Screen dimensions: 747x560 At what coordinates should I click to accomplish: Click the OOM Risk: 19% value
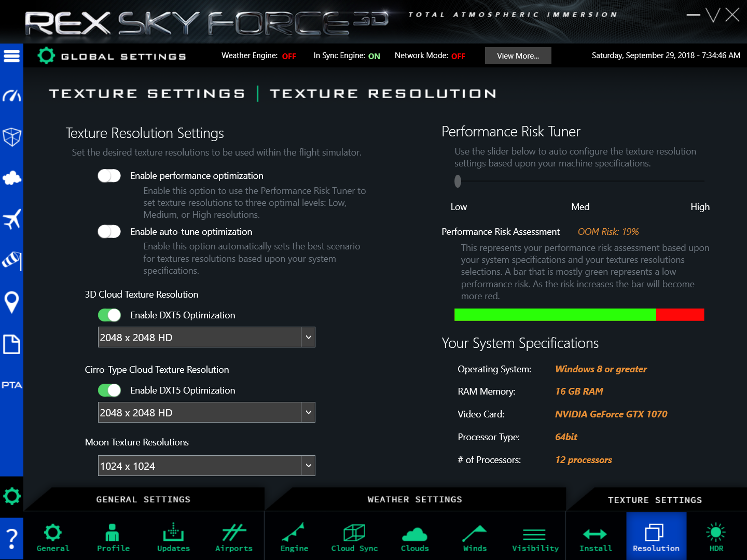click(x=608, y=232)
